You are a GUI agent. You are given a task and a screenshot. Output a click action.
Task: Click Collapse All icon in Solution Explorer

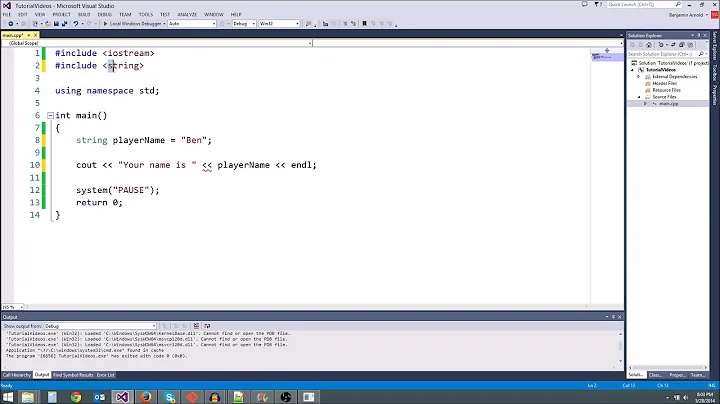point(682,45)
